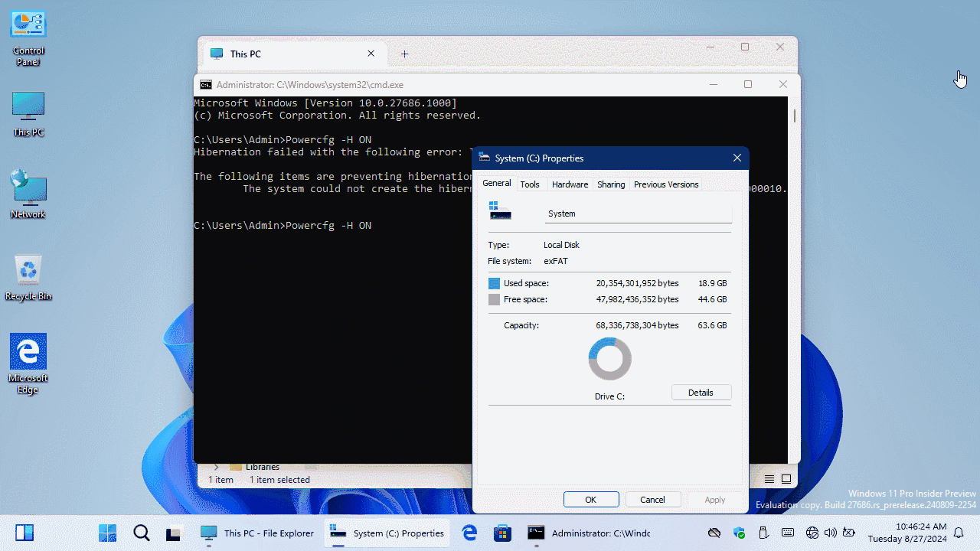
Task: Click the drive usage donut chart
Action: 610,359
